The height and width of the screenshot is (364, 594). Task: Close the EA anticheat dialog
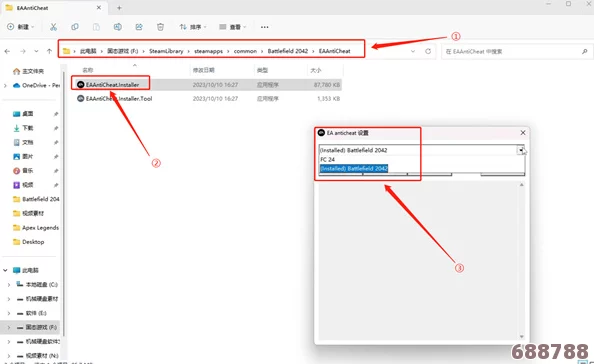point(523,133)
